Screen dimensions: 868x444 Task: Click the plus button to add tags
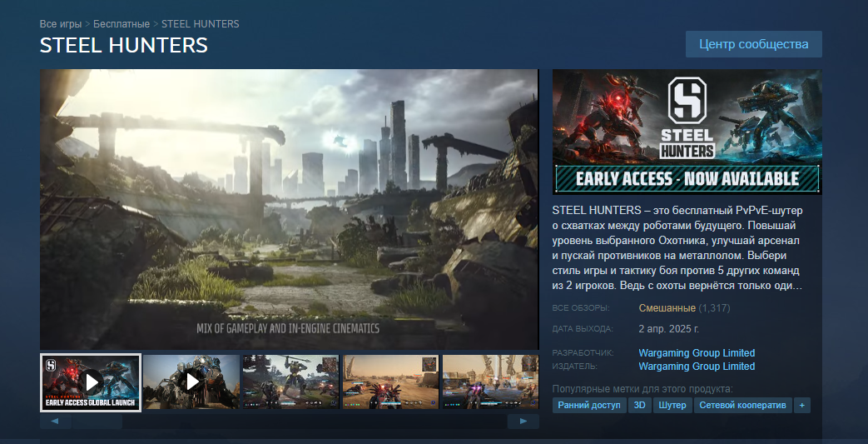tap(801, 405)
